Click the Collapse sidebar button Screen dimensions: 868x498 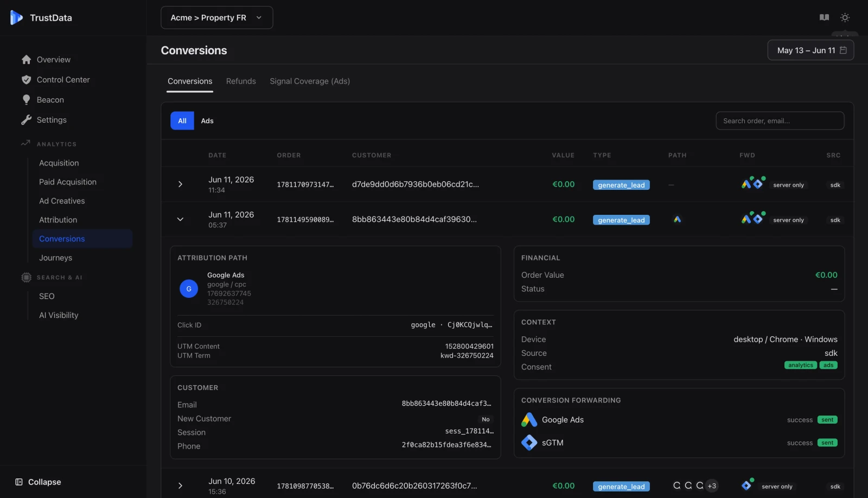coord(38,482)
